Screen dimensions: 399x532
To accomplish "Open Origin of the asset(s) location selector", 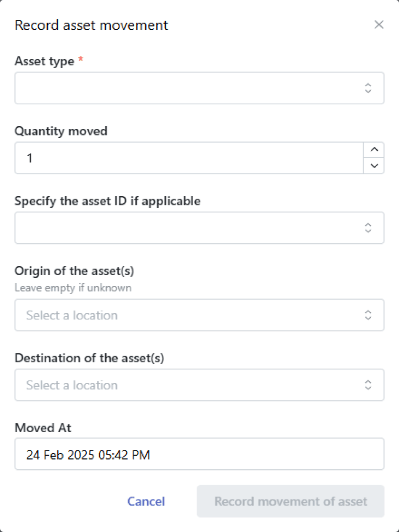I will coord(199,315).
